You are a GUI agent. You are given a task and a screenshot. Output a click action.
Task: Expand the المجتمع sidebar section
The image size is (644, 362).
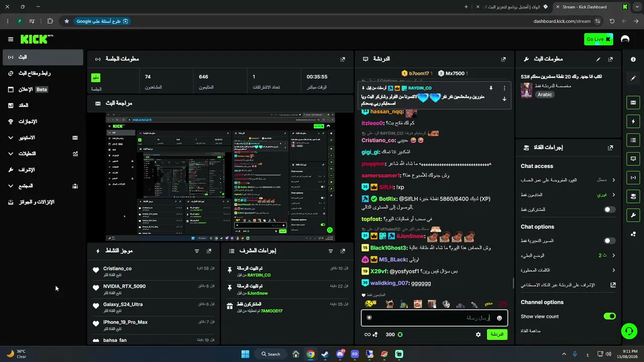[43, 186]
